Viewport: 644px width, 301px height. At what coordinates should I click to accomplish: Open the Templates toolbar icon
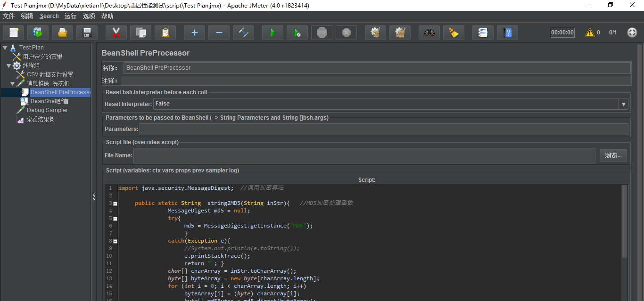38,33
